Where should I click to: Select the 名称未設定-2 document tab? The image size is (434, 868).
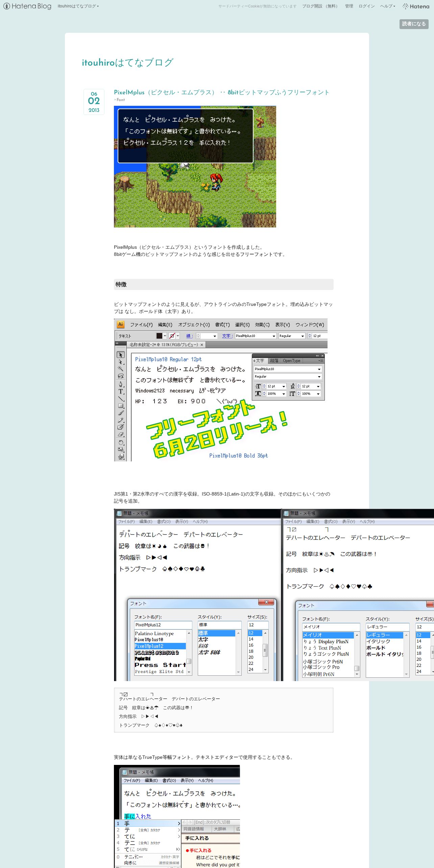click(166, 345)
